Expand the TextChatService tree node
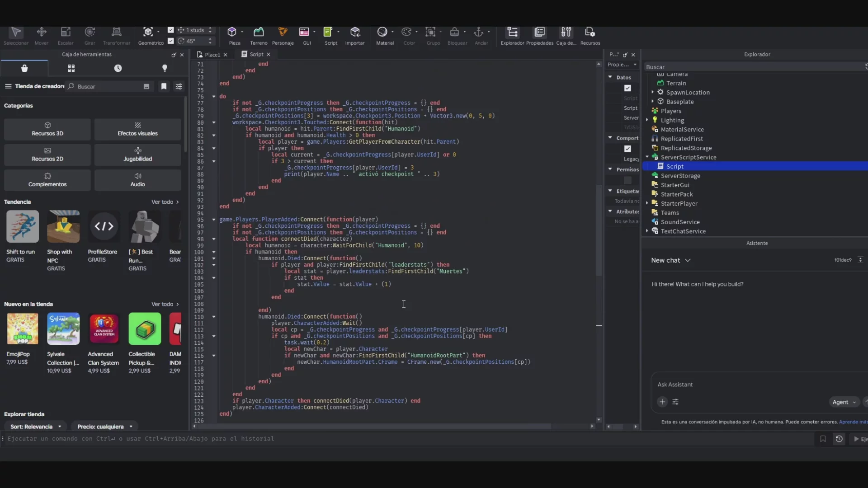 tap(647, 231)
